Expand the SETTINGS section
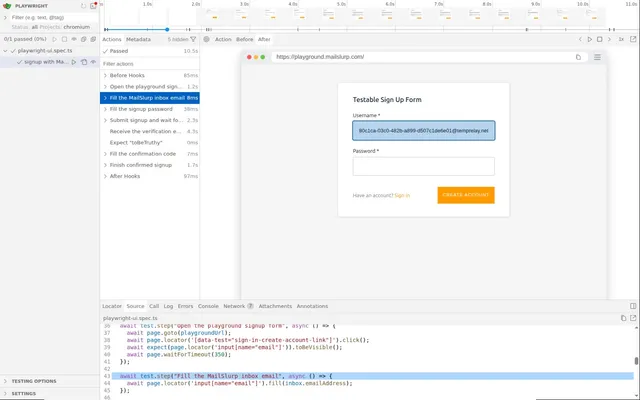 (x=5, y=393)
